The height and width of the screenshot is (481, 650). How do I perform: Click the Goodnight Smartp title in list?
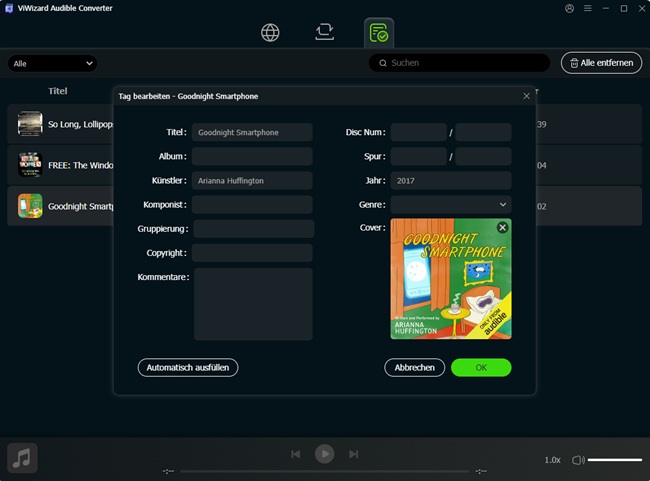(80, 206)
